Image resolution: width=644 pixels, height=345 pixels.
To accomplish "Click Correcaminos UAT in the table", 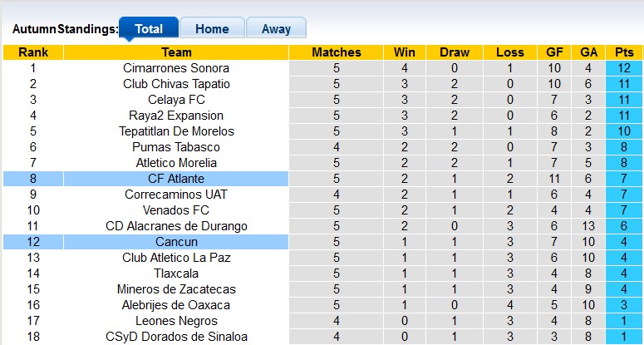I will pos(176,195).
